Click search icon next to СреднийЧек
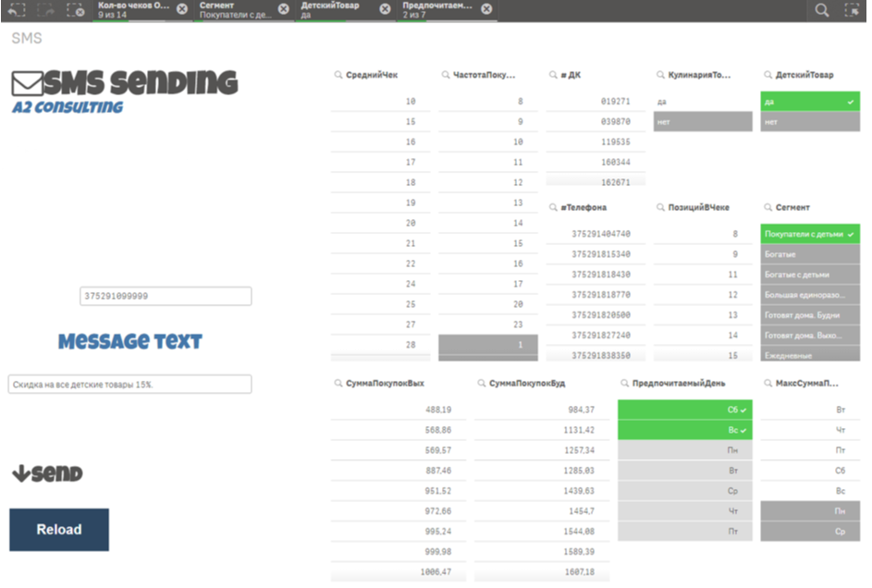The height and width of the screenshot is (588, 872). (x=338, y=75)
